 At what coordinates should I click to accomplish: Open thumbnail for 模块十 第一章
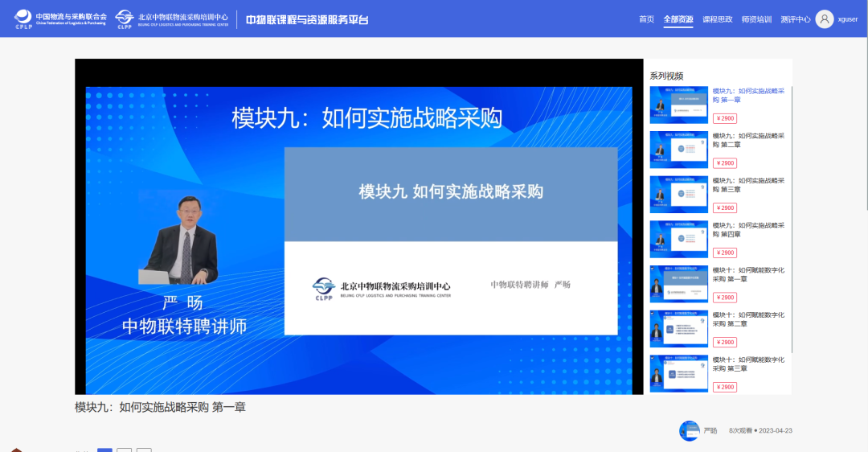[x=678, y=284]
